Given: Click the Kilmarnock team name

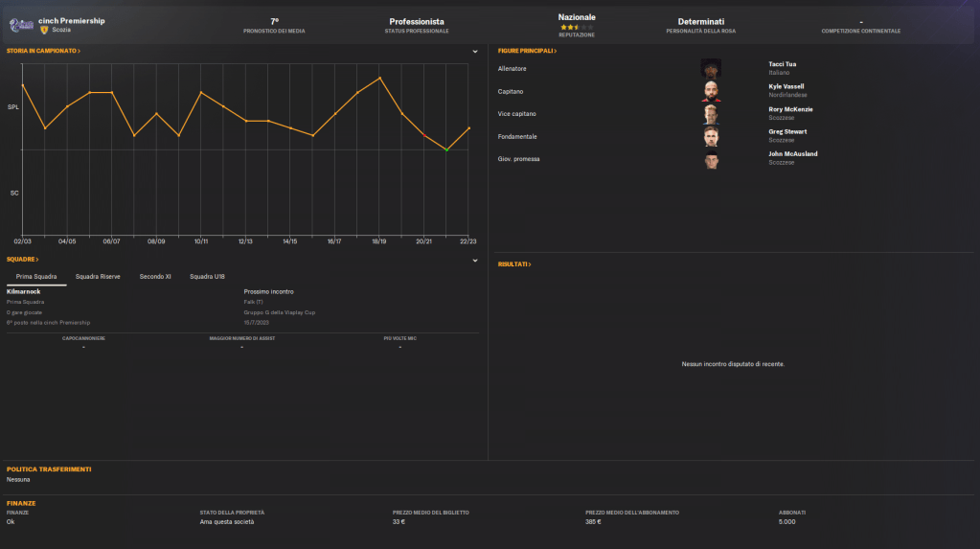Looking at the screenshot, I should click(25, 291).
